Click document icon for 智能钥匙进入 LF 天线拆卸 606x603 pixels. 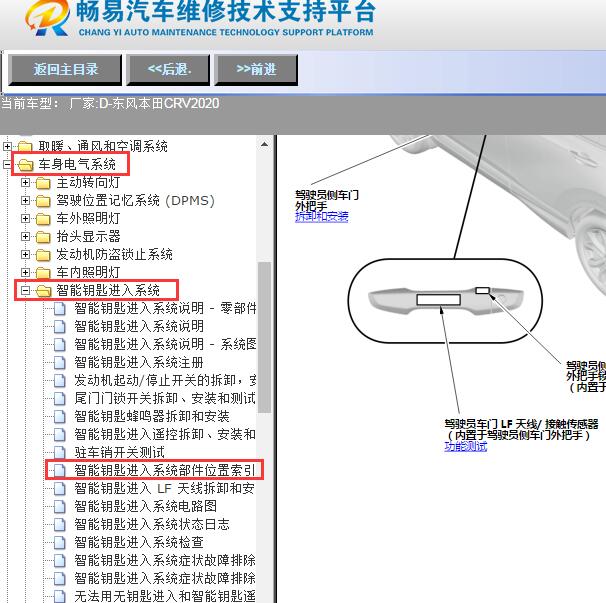(x=60, y=488)
